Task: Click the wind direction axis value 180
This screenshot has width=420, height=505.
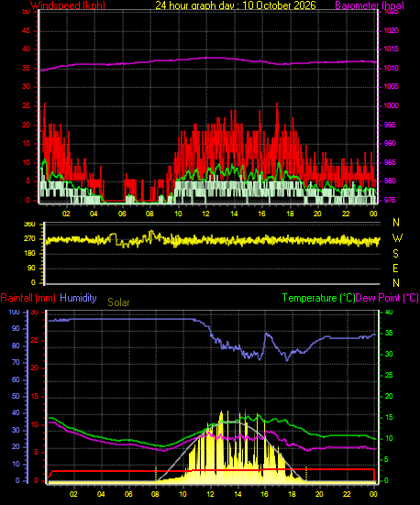Action: (x=29, y=254)
